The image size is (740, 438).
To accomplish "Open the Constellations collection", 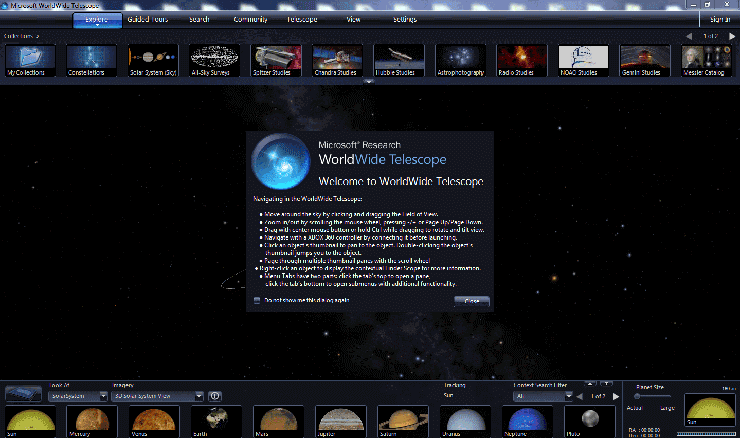I will click(91, 60).
